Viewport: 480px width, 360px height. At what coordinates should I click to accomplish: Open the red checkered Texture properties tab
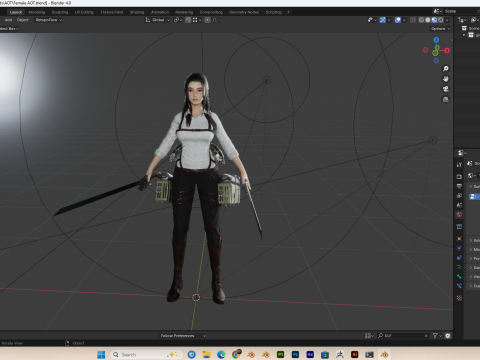tap(459, 298)
